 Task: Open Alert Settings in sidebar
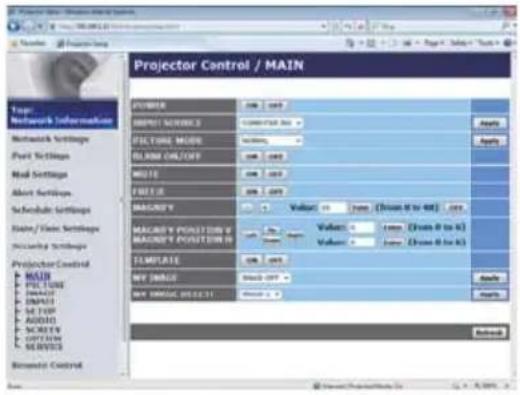tap(41, 193)
